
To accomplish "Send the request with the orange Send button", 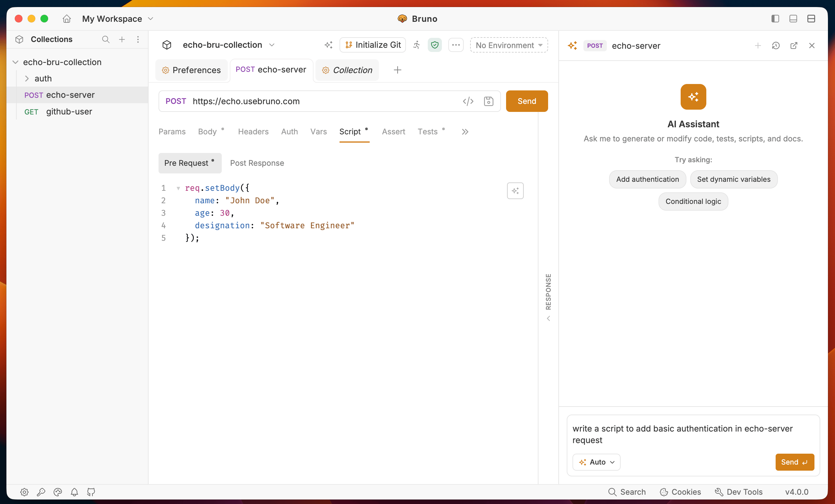I will (x=527, y=101).
